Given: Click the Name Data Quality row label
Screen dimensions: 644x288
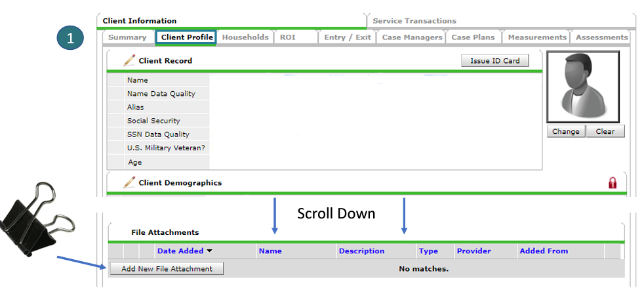Looking at the screenshot, I should pos(161,94).
